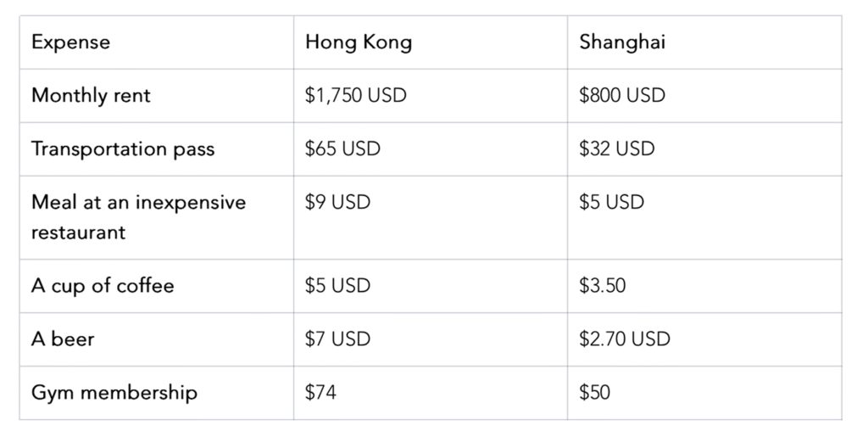Select the $3.50 coffee price cell
Screen dimensions: 868x431
tap(603, 286)
